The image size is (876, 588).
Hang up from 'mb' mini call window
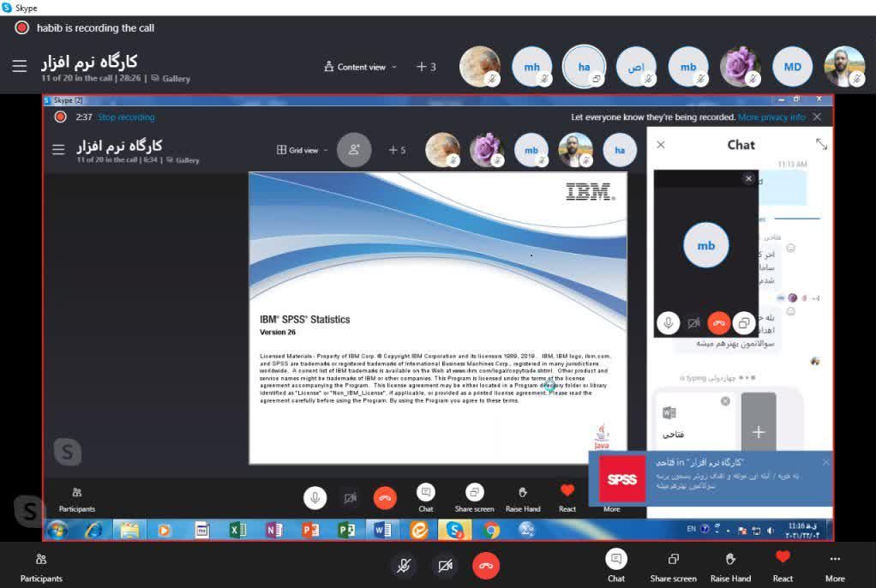719,323
